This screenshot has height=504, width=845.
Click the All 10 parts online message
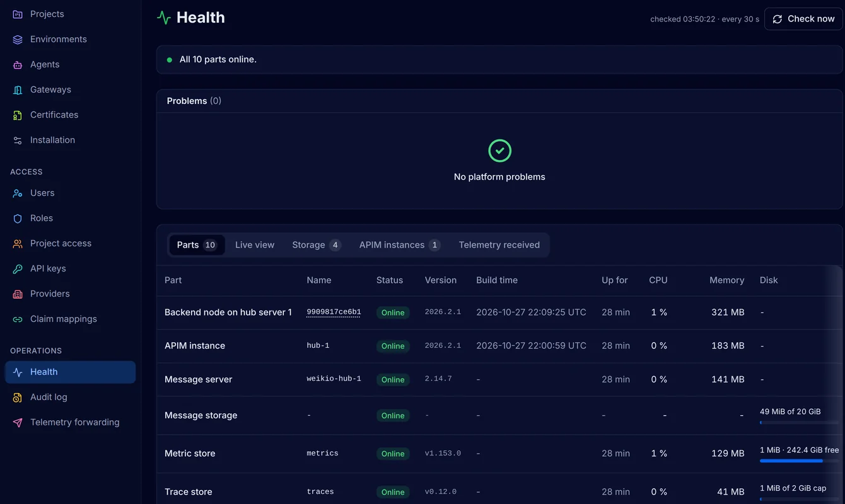218,60
